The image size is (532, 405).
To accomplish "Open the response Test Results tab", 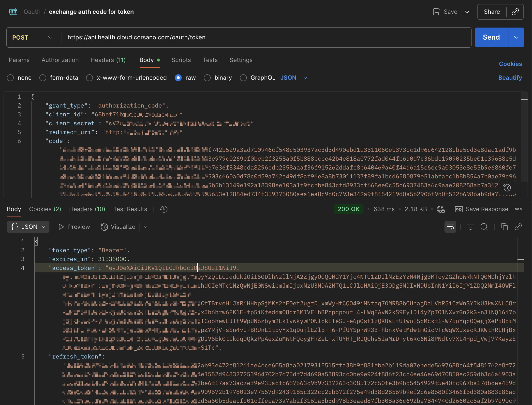I will tap(130, 209).
